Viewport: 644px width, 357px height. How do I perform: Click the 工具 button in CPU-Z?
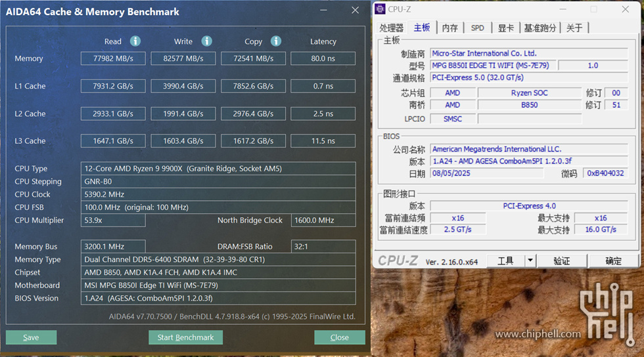coord(505,261)
